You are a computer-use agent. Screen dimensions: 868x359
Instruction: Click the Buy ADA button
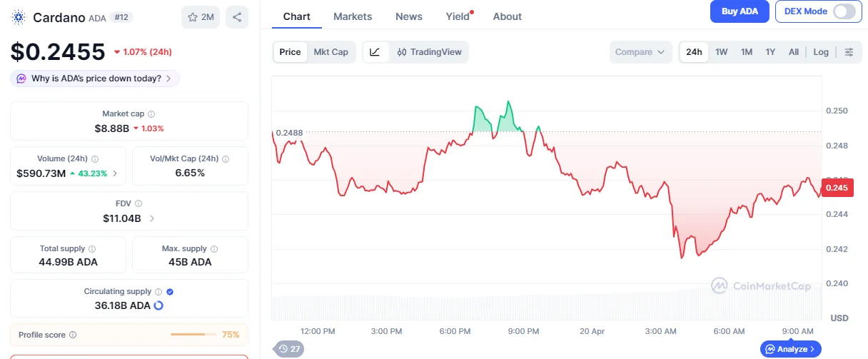coord(740,11)
